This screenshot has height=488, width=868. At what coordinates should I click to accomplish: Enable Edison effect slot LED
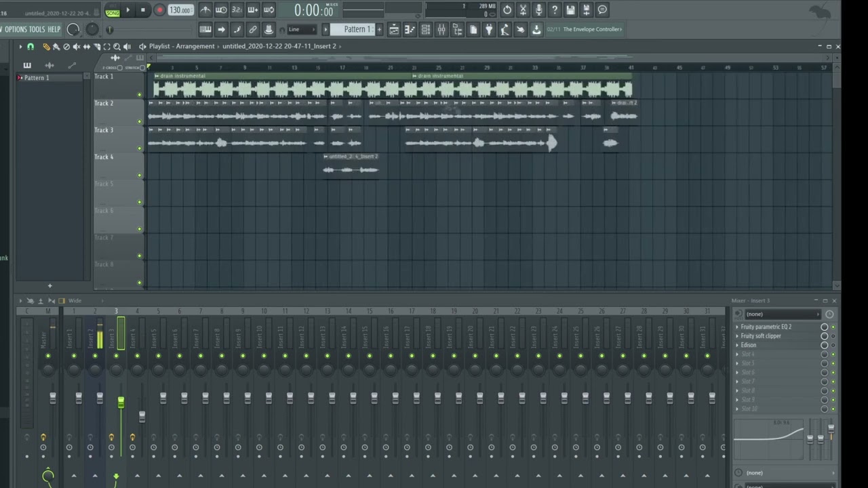(833, 345)
